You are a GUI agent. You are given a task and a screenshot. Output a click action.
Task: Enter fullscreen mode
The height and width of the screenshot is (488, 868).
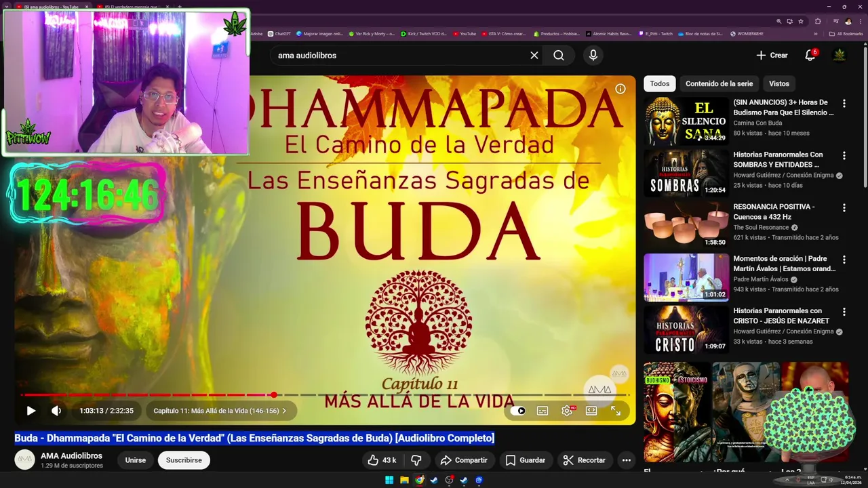point(616,411)
